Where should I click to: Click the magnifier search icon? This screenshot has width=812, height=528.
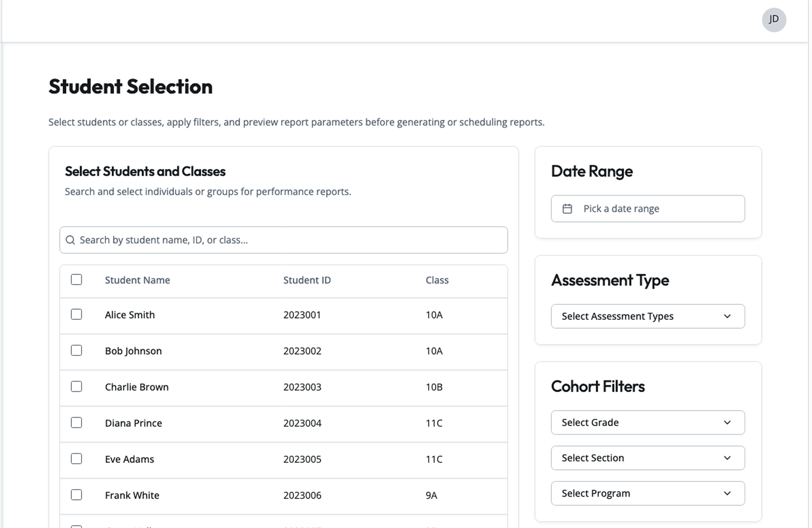(x=71, y=240)
